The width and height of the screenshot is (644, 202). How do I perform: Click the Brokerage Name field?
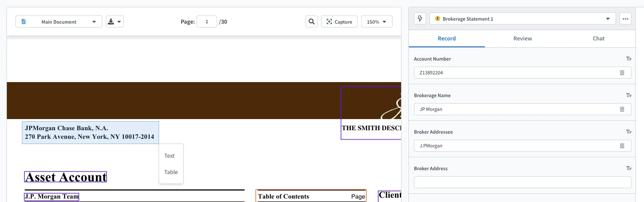coord(522,109)
